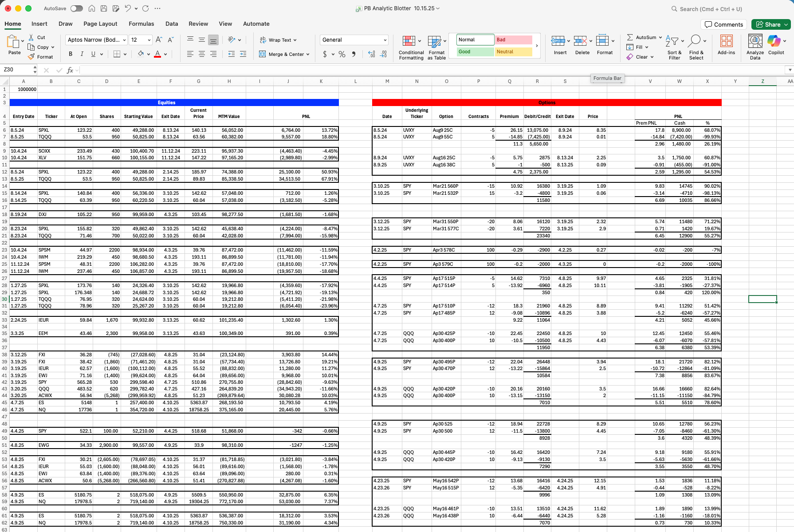
Task: Click the Increase Decimal icon
Action: pyautogui.click(x=372, y=54)
